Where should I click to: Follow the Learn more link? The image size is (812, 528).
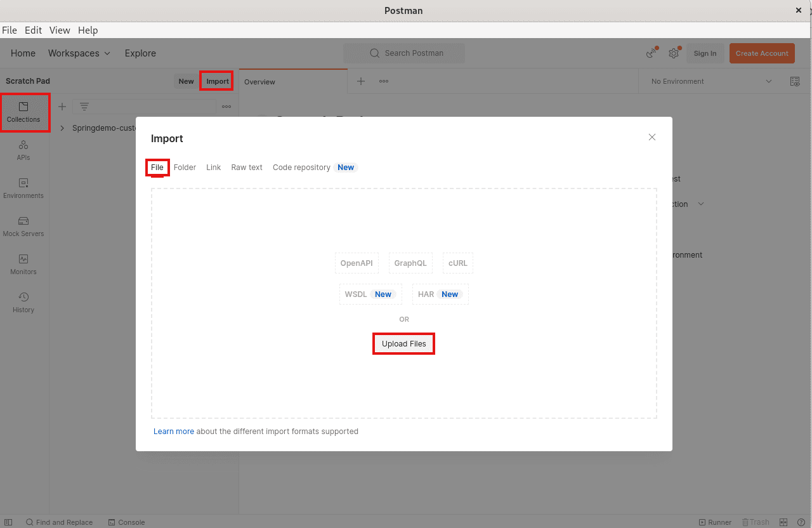(174, 432)
